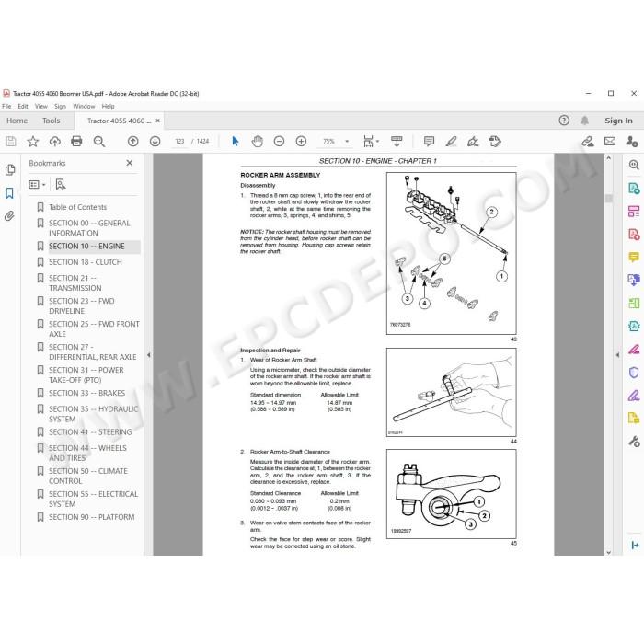Click the read mode scrolling icon
Image resolution: width=644 pixels, height=644 pixels.
(397, 142)
